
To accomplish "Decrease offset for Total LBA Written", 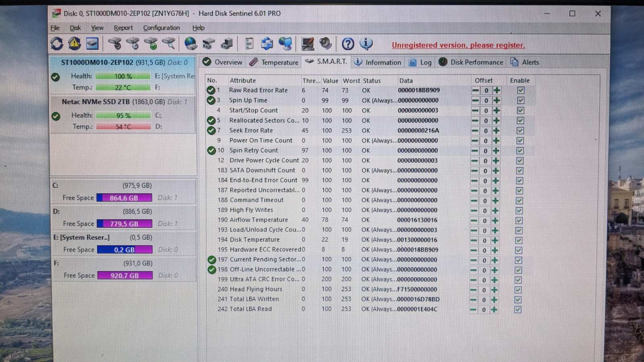I will pos(473,300).
